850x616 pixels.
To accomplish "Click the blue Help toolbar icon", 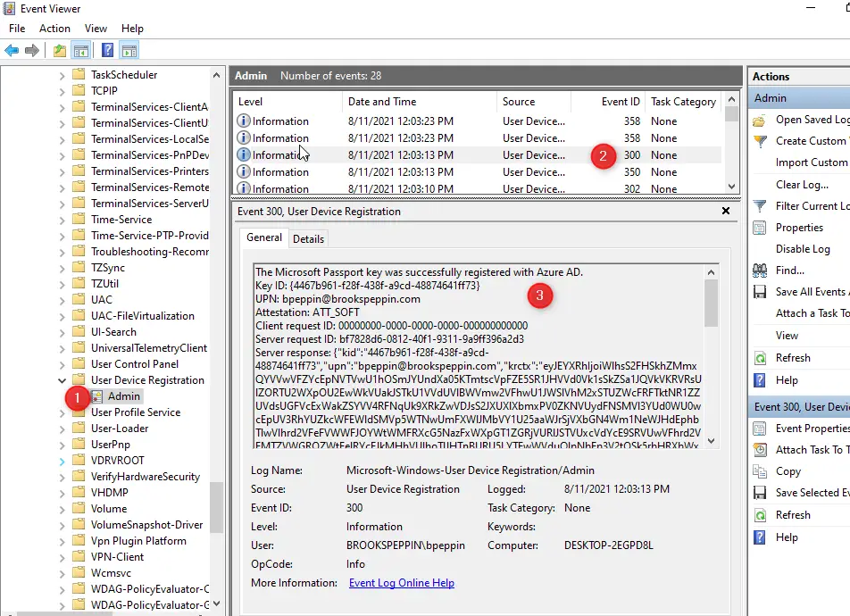I will (x=108, y=50).
